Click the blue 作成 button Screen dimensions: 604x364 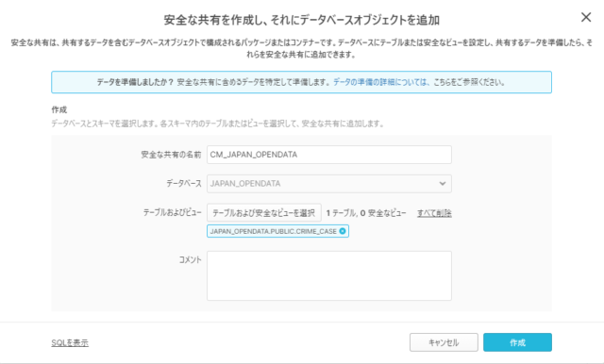517,342
